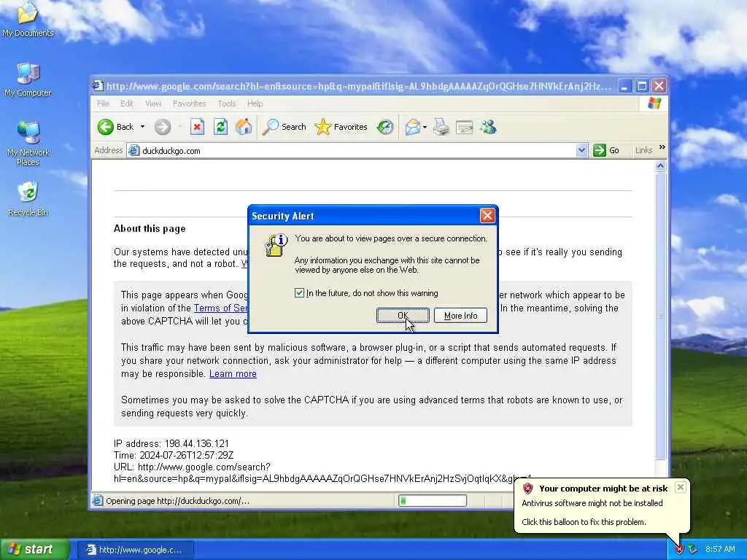Click the Mail envelope icon
This screenshot has height=560, width=747.
pyautogui.click(x=413, y=127)
